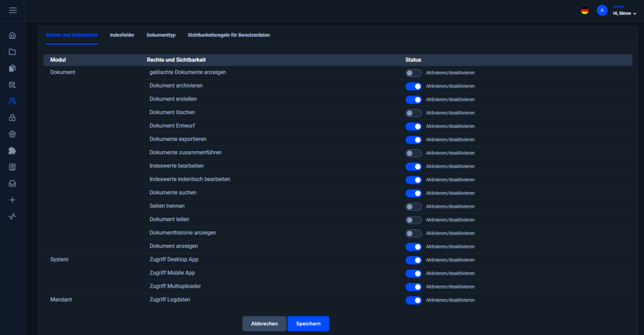Disable Dokument archivieren toggle

point(413,86)
